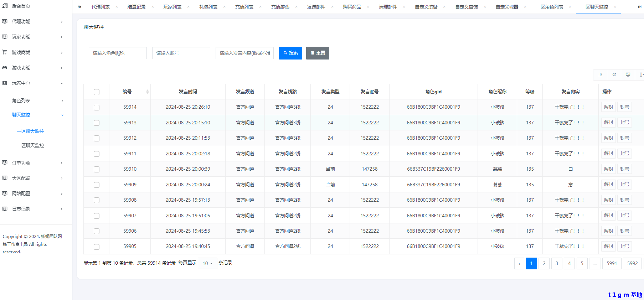This screenshot has width=644, height=300.
Task: Click 解封 for row 59914
Action: (608, 107)
